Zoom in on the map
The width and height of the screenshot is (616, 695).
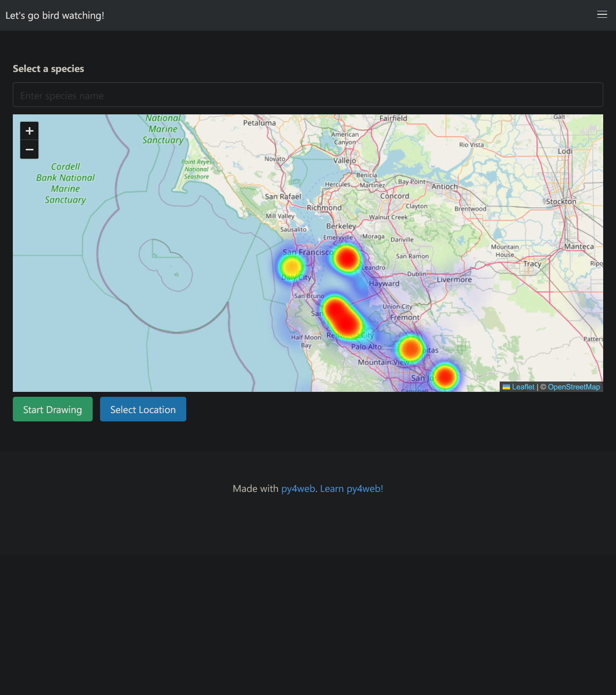point(30,131)
